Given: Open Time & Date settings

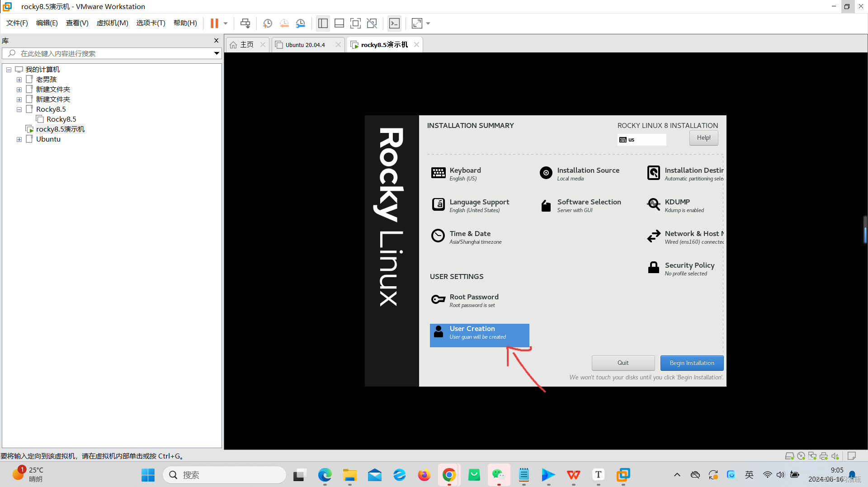Looking at the screenshot, I should click(466, 237).
